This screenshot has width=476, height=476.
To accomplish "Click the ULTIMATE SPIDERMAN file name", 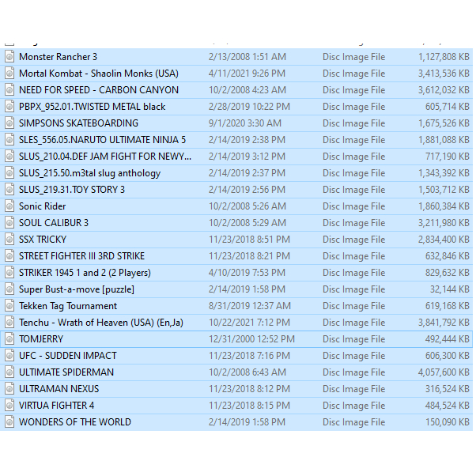I will pos(66,372).
